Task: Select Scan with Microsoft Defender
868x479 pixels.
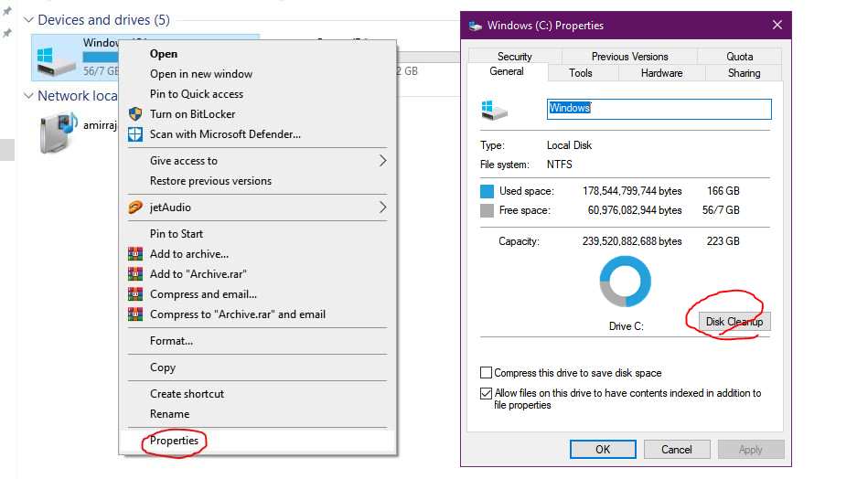Action: [x=225, y=133]
